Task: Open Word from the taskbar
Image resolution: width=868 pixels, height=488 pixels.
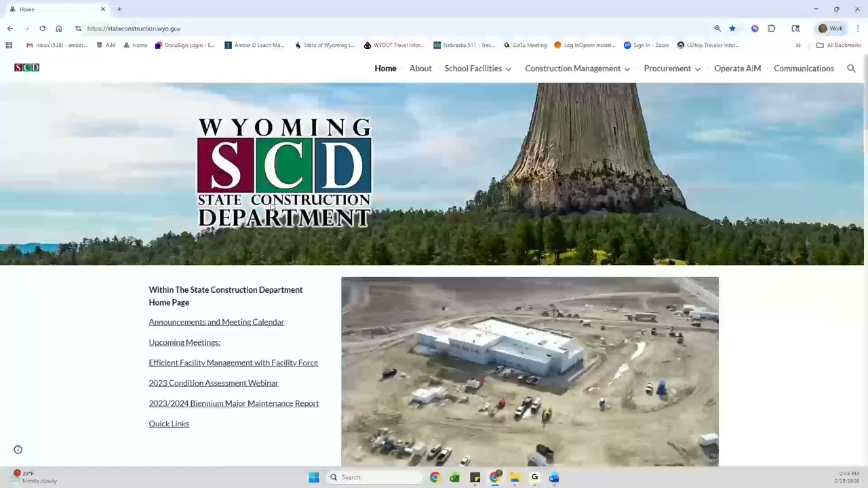Action: [x=554, y=477]
